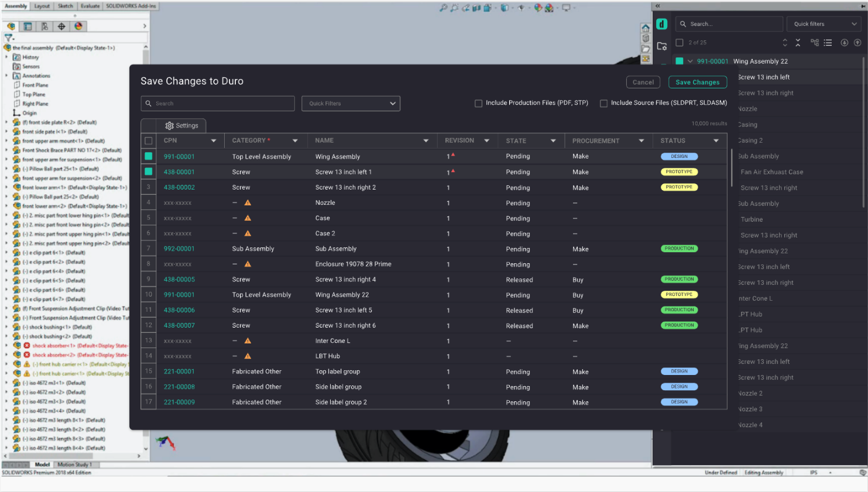868x492 pixels.
Task: Click the Cancel button
Action: (643, 82)
